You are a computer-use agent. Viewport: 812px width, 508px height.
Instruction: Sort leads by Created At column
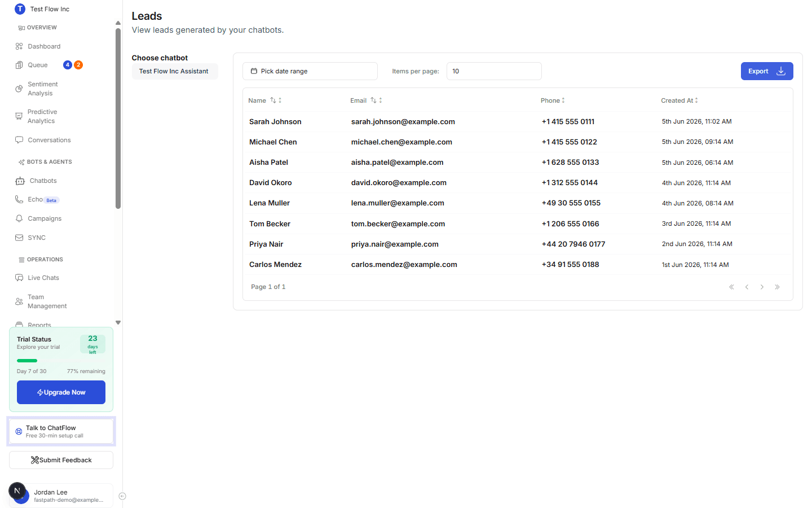pyautogui.click(x=679, y=100)
